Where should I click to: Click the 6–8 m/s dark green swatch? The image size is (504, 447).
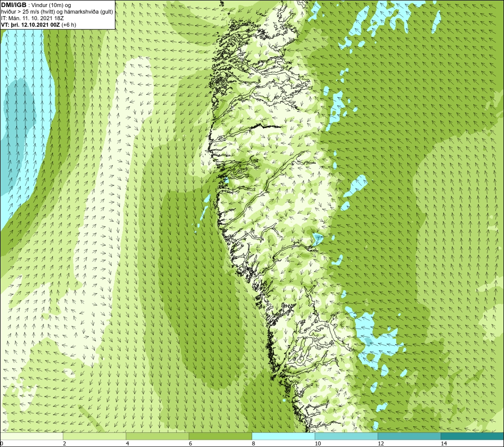[x=221, y=436]
